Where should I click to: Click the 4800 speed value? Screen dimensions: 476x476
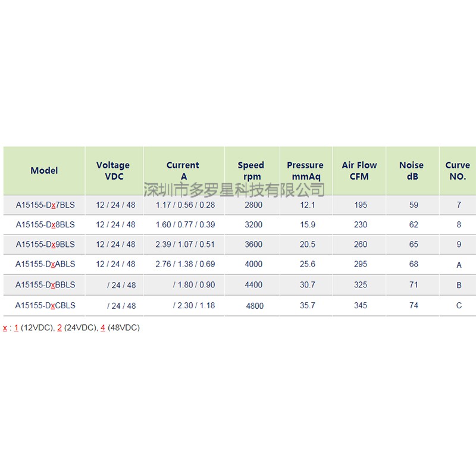click(255, 306)
